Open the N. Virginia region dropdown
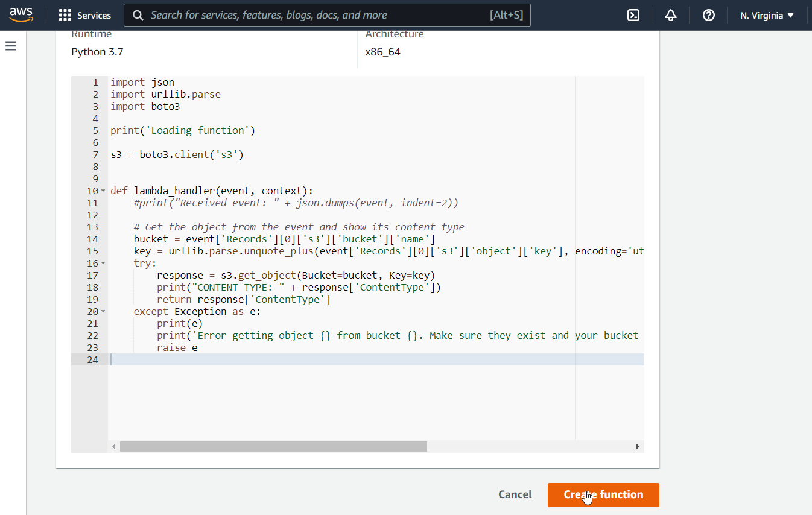Image resolution: width=812 pixels, height=515 pixels. point(767,15)
